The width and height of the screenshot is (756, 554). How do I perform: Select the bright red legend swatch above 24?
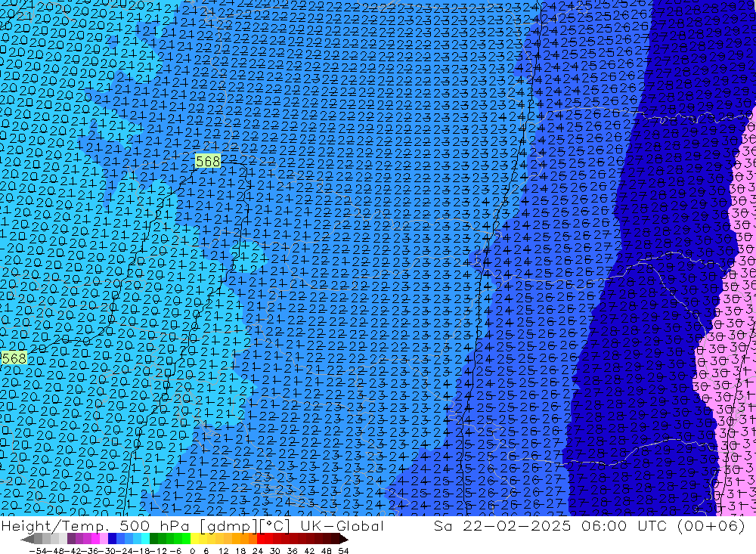(261, 539)
